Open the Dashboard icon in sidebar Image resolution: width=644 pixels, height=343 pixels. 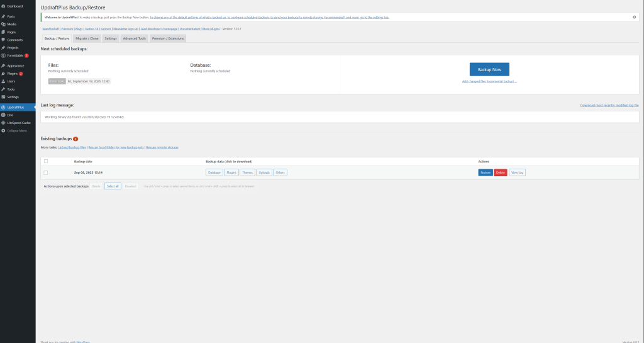[x=3, y=6]
